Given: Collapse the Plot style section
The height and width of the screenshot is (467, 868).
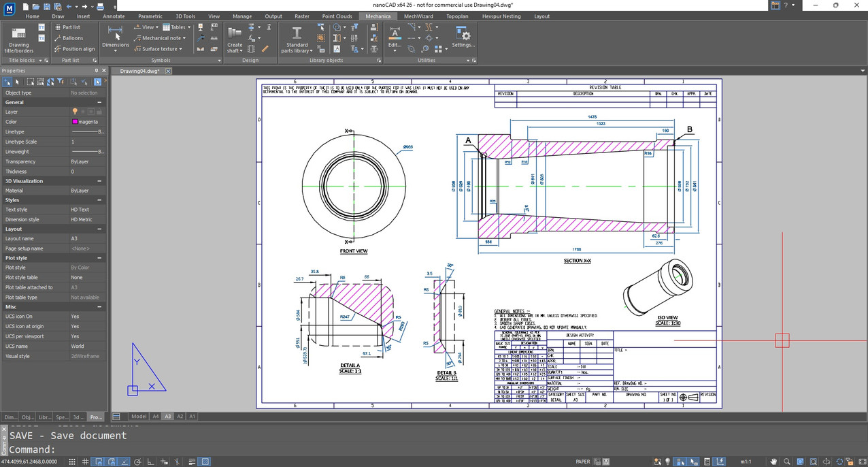Looking at the screenshot, I should click(99, 258).
